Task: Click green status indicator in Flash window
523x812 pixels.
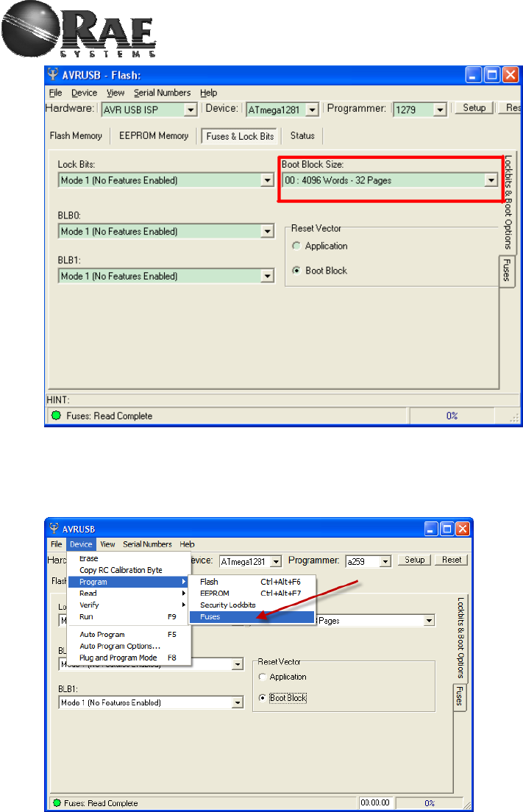Action: pyautogui.click(x=55, y=416)
